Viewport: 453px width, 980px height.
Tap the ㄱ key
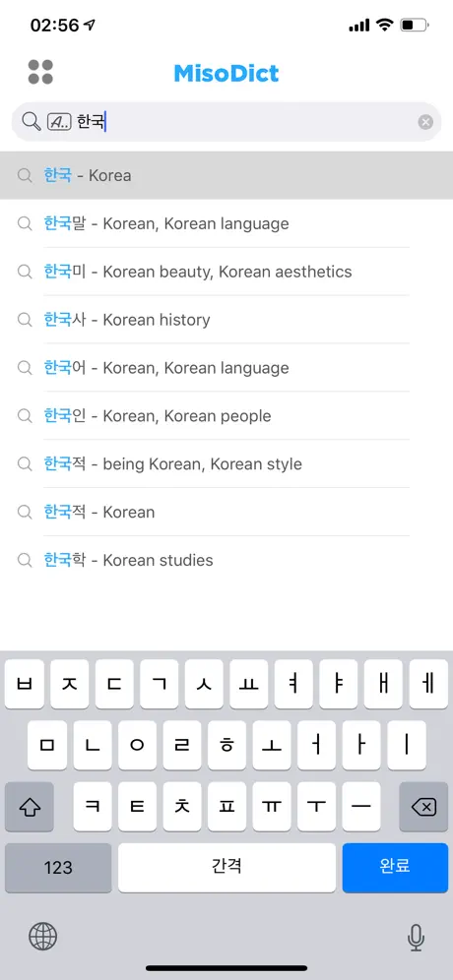(160, 684)
